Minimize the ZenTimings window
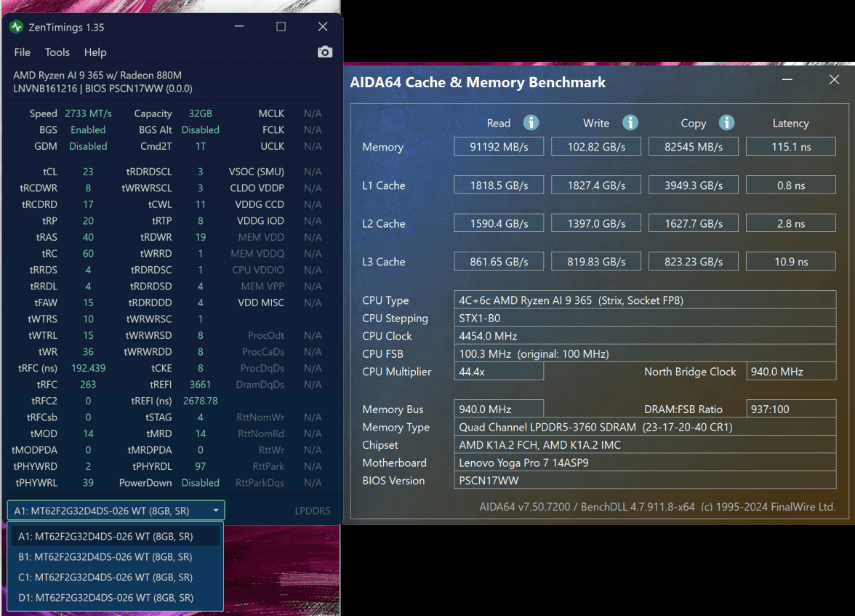Screen dimensions: 855x616 coord(238,27)
